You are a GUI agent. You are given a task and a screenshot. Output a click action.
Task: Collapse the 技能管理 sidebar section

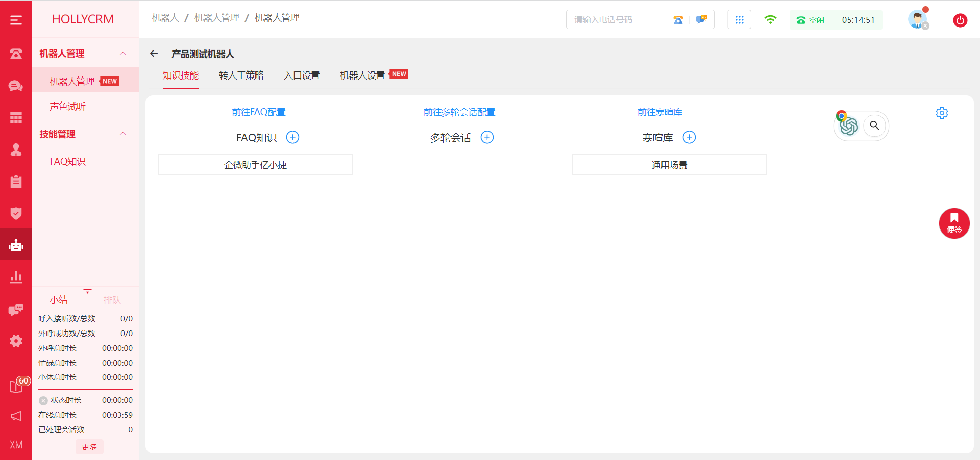pos(122,134)
